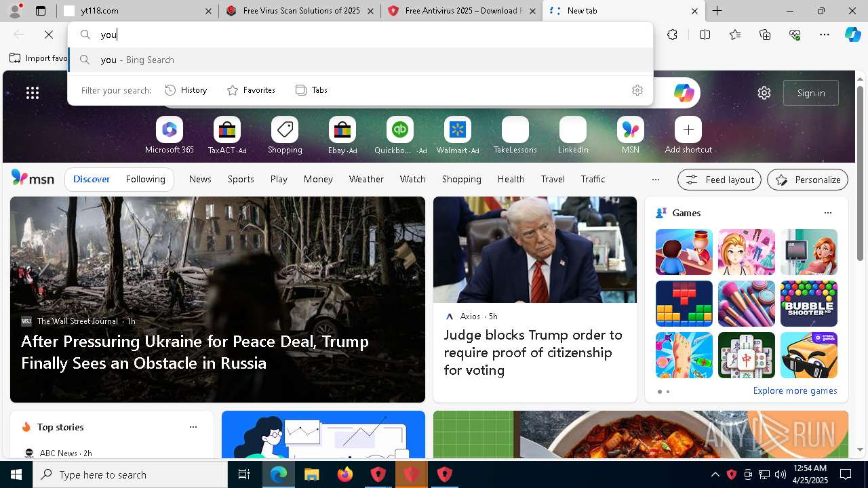Click taskbar search box
The height and width of the screenshot is (488, 868).
click(130, 474)
